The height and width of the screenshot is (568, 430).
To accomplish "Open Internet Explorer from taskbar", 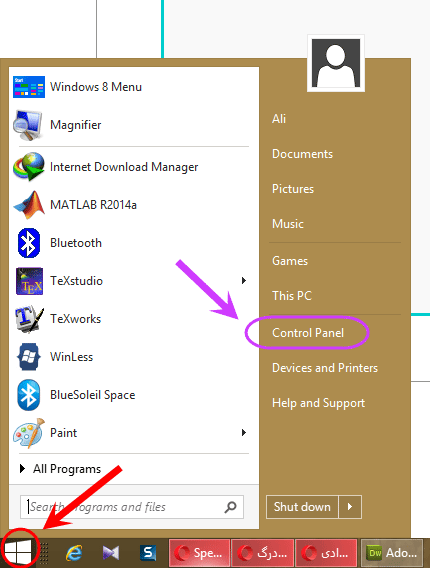I will 74,553.
